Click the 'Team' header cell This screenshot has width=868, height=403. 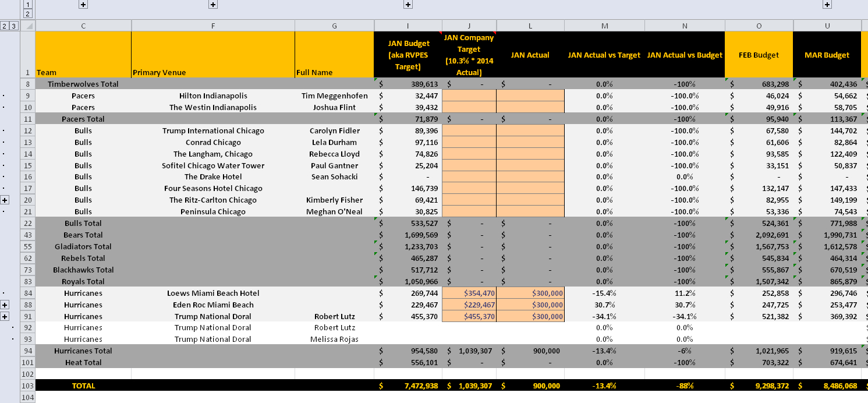click(83, 55)
